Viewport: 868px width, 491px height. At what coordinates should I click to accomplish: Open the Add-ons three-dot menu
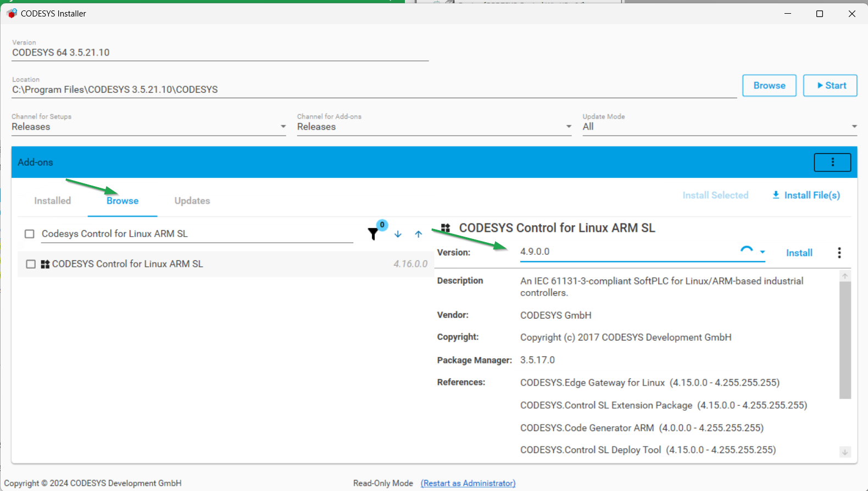point(832,162)
